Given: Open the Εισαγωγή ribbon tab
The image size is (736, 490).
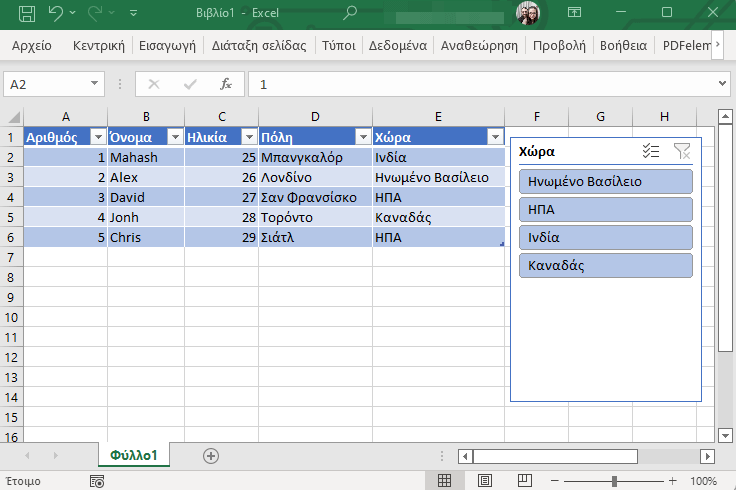Looking at the screenshot, I should tap(167, 45).
